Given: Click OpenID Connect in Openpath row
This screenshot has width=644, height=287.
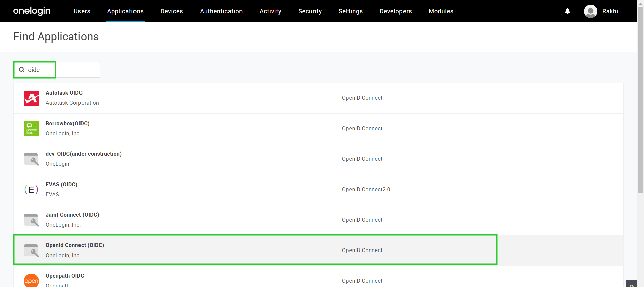Looking at the screenshot, I should 362,281.
